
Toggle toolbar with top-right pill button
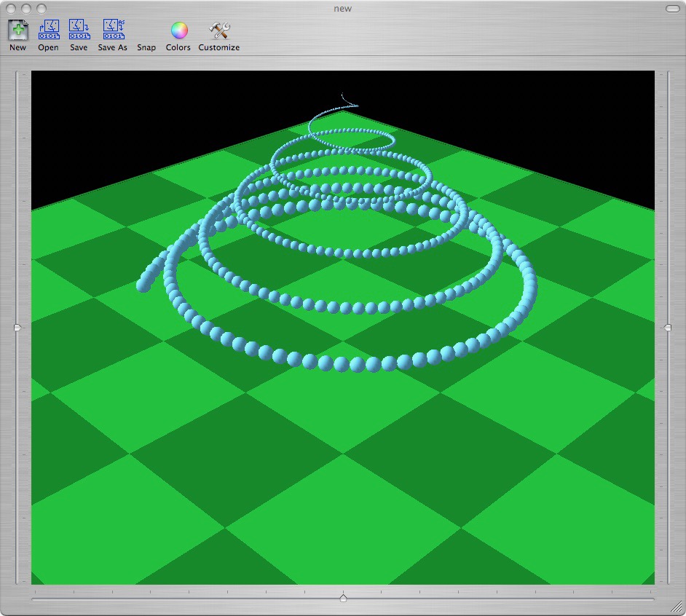pyautogui.click(x=673, y=9)
